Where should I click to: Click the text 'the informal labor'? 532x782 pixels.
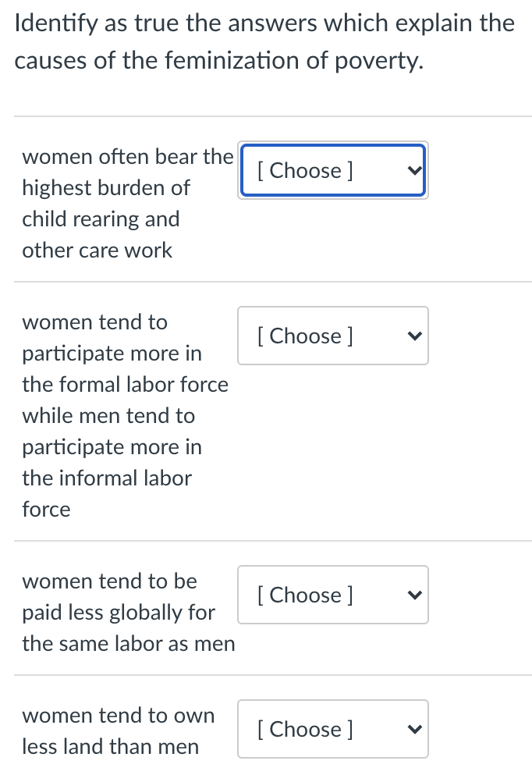click(x=106, y=478)
